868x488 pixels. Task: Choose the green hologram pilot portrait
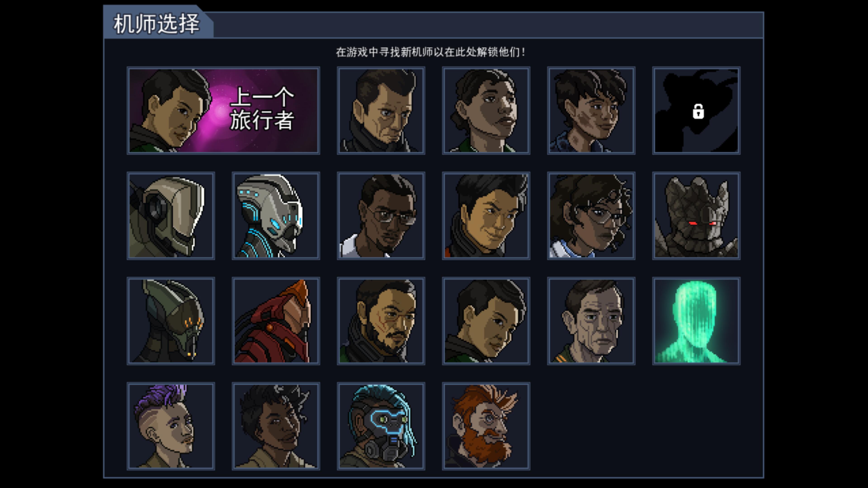click(696, 321)
